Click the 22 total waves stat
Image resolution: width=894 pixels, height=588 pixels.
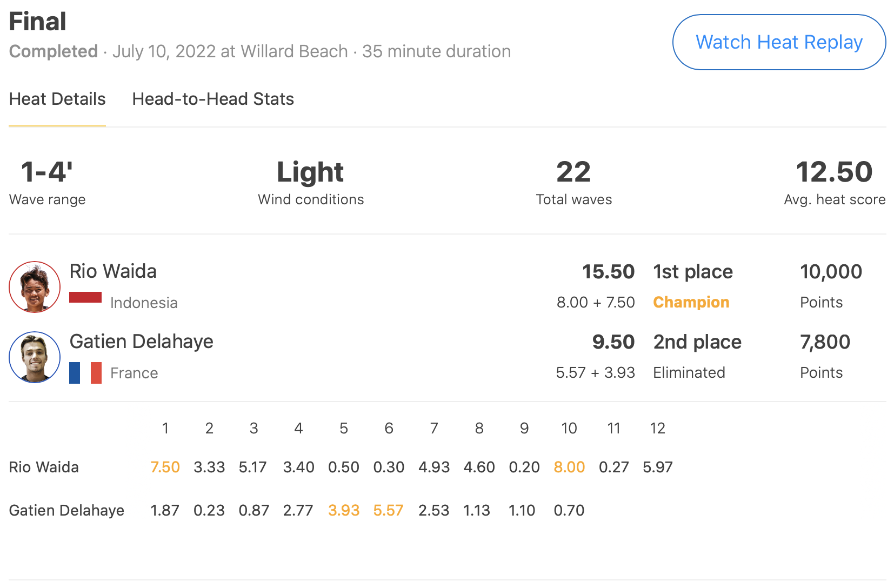tap(573, 172)
